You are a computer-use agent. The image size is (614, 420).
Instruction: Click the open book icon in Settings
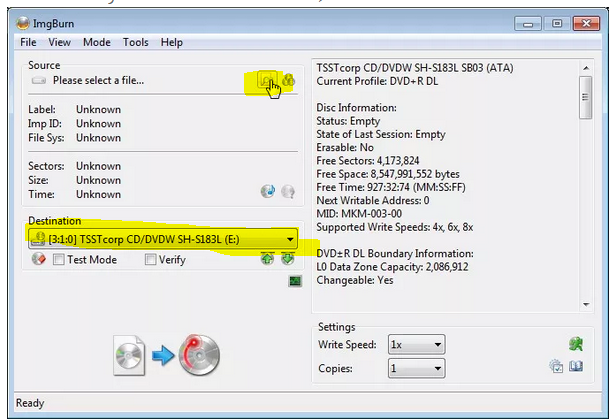tap(576, 366)
